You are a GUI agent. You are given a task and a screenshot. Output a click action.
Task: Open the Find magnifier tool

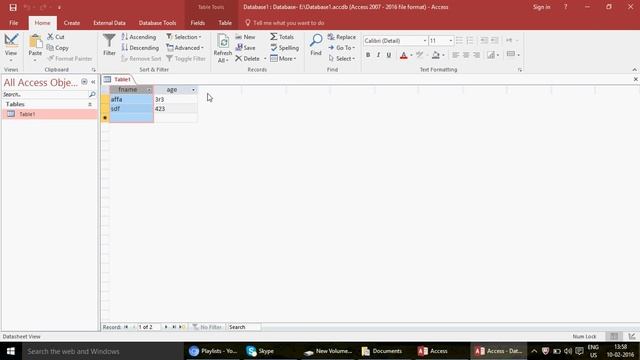click(316, 41)
